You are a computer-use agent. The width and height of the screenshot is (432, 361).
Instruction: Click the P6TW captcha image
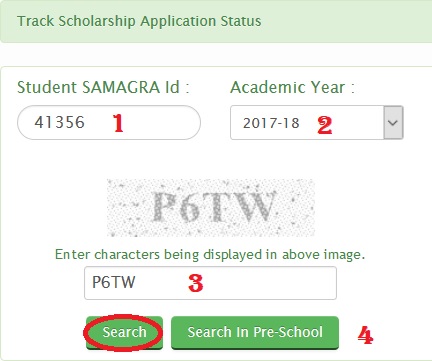point(211,208)
